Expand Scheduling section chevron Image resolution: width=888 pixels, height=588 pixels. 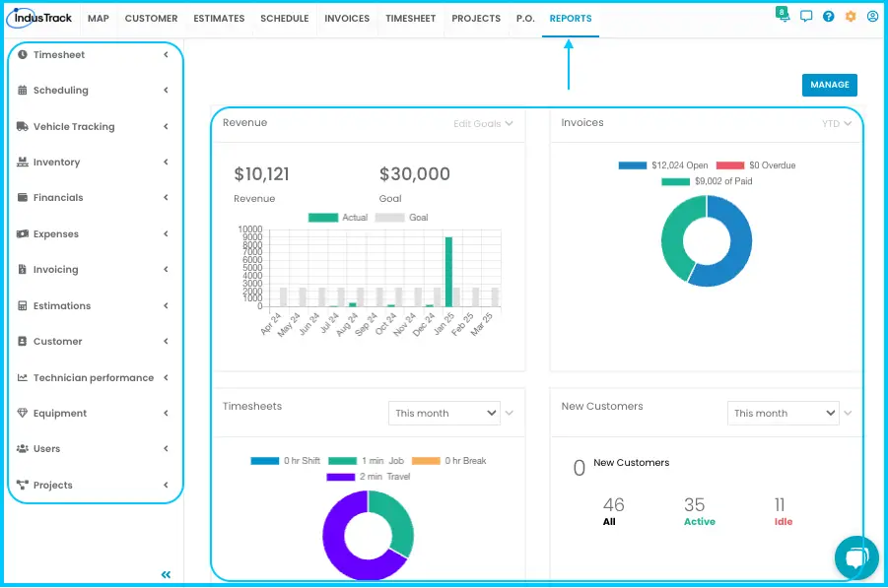point(166,90)
